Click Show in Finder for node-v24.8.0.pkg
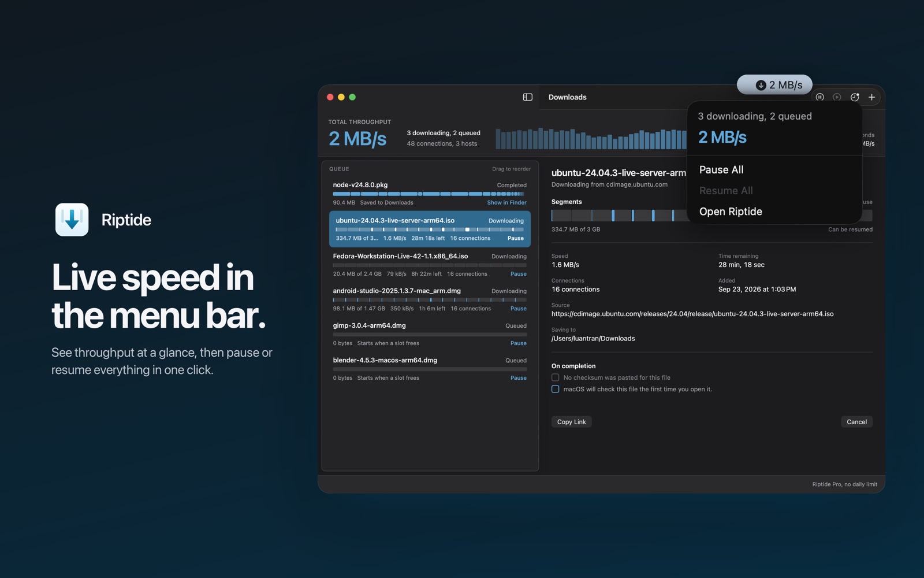Viewport: 924px width, 578px height. 506,203
